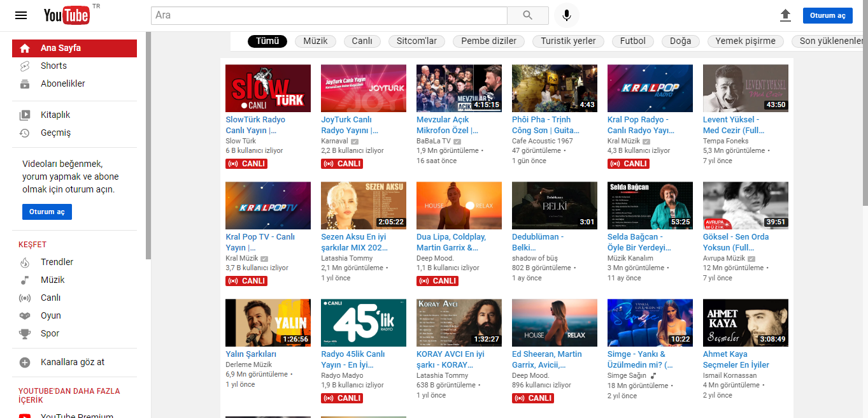The image size is (868, 418).
Task: Click '7 yıl önce' under Levent Yüksel
Action: 718,161
